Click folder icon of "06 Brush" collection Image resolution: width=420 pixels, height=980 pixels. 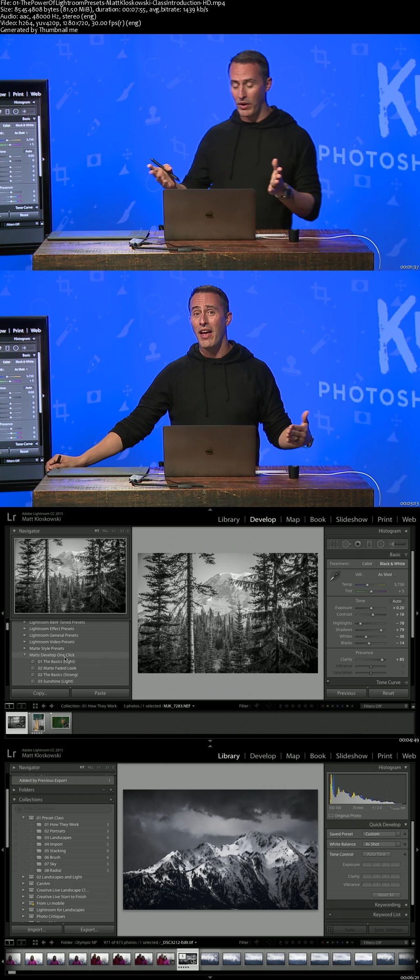(x=39, y=857)
